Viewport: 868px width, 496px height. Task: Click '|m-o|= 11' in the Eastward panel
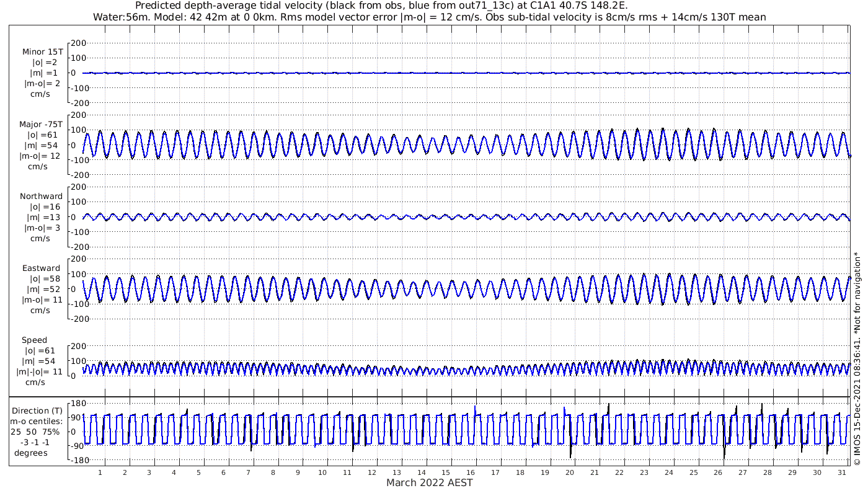[42, 301]
